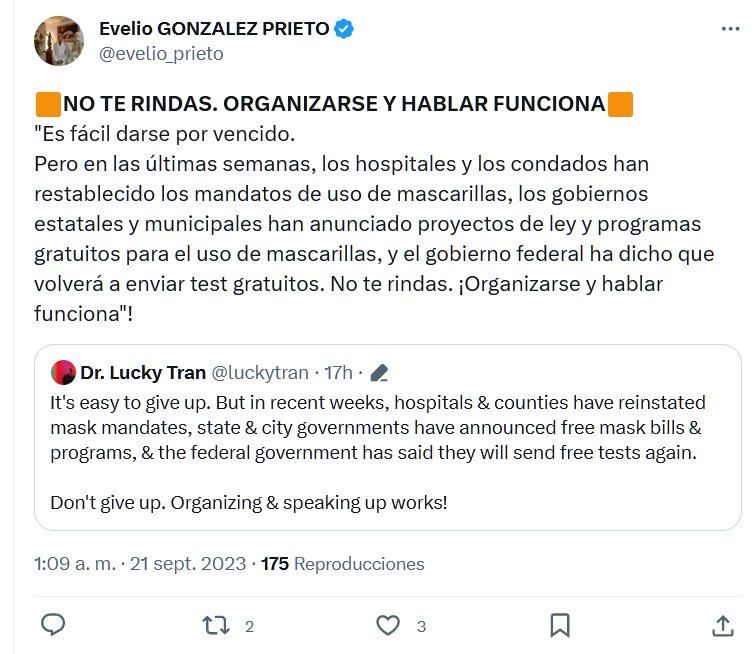The height and width of the screenshot is (654, 756).
Task: Click the like count number 3
Action: 421,627
